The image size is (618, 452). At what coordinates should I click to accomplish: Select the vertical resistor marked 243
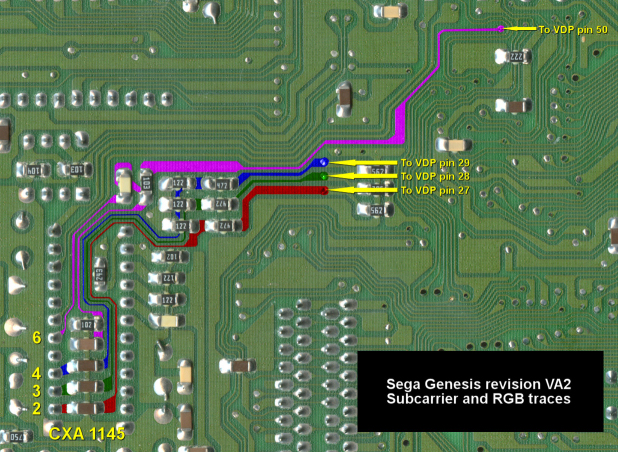pos(100,275)
